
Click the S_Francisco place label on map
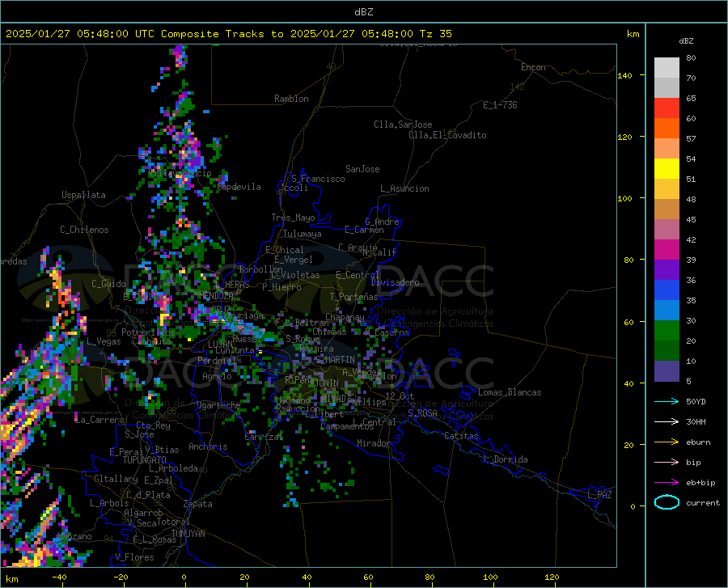pyautogui.click(x=318, y=179)
